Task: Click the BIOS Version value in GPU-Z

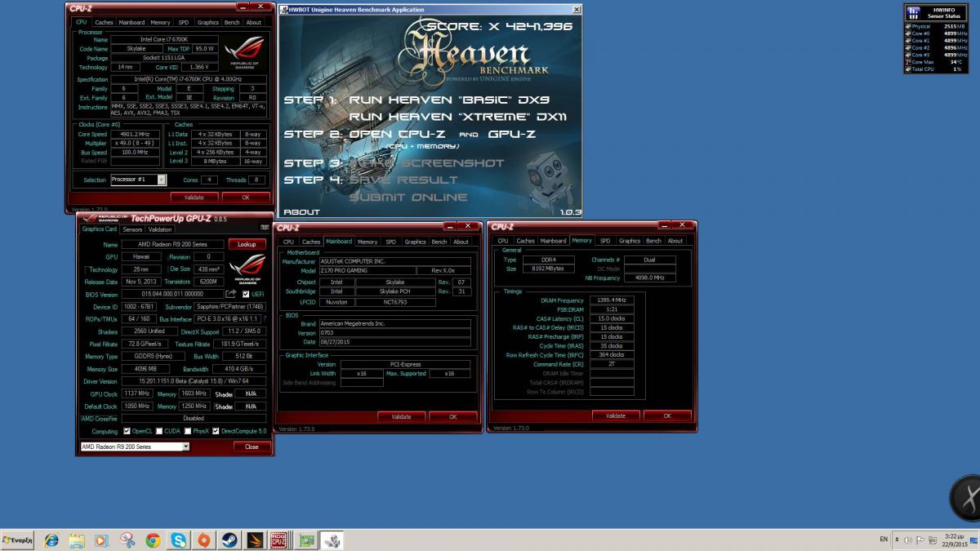Action: pos(171,294)
